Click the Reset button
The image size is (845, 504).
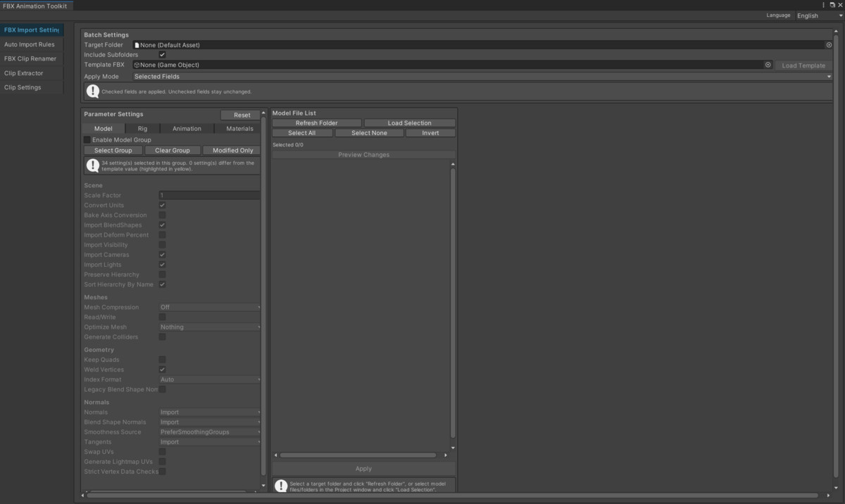tap(240, 115)
